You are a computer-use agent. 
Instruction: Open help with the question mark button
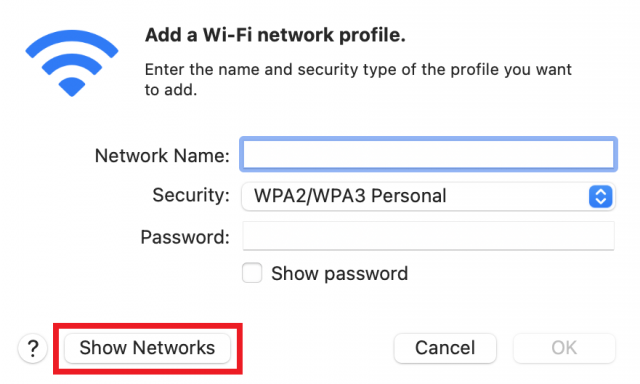tap(33, 348)
